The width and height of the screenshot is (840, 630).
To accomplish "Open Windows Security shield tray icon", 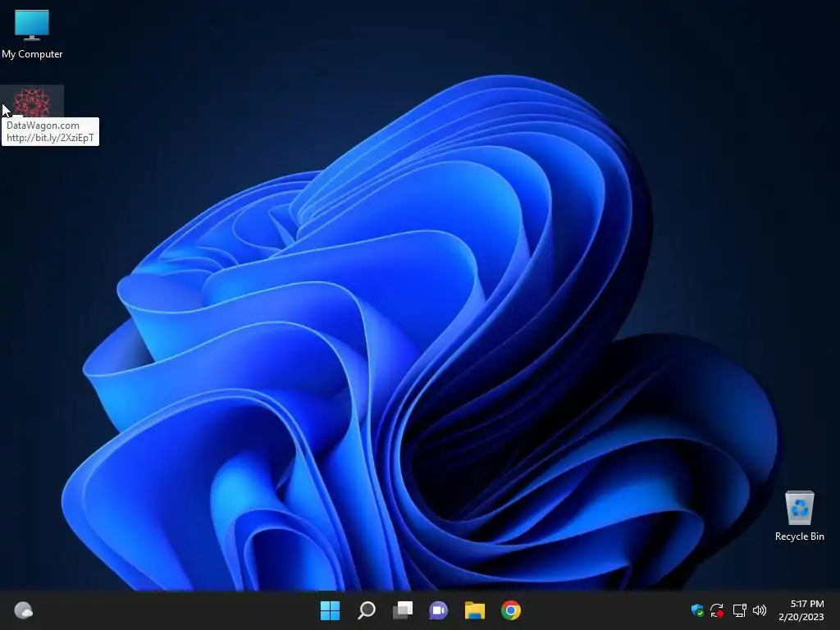I will point(697,610).
